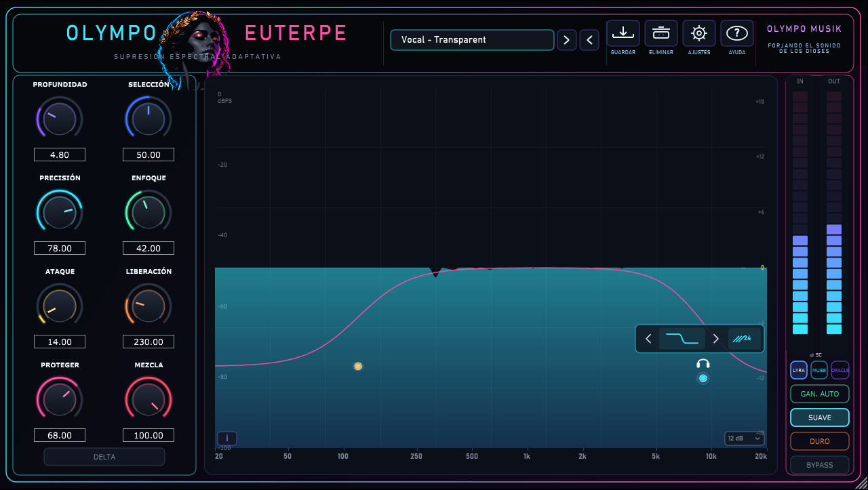Click the Enfoque value field 42.00
Viewport: 868px width, 490px height.
pos(149,248)
